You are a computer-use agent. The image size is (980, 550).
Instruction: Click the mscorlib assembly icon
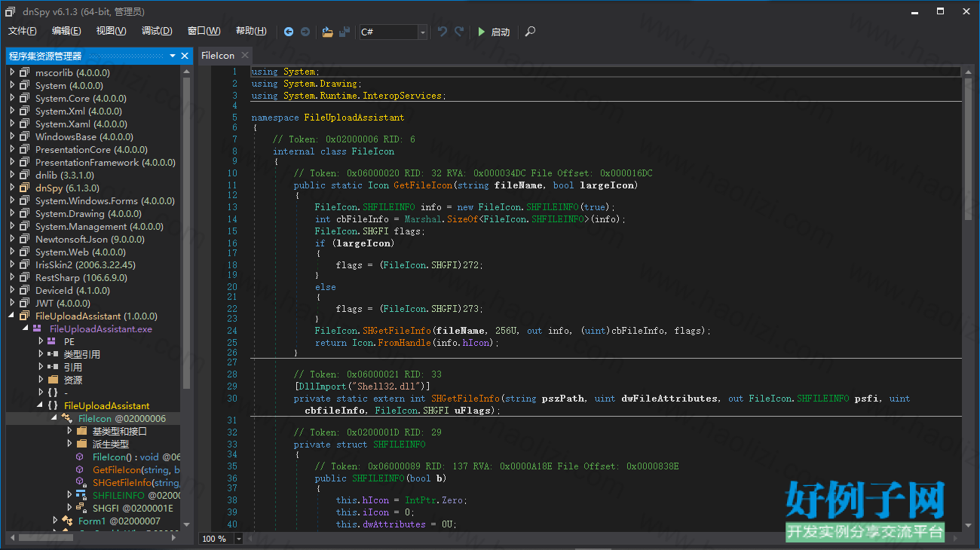(25, 73)
